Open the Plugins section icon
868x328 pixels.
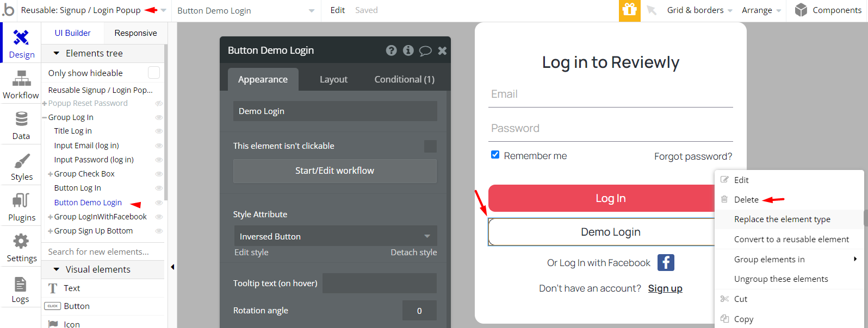click(x=21, y=201)
